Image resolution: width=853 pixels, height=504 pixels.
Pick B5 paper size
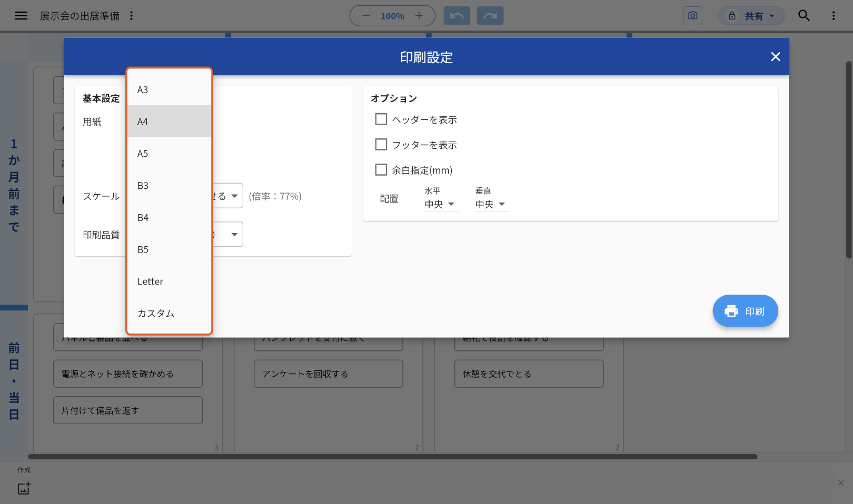pos(169,249)
